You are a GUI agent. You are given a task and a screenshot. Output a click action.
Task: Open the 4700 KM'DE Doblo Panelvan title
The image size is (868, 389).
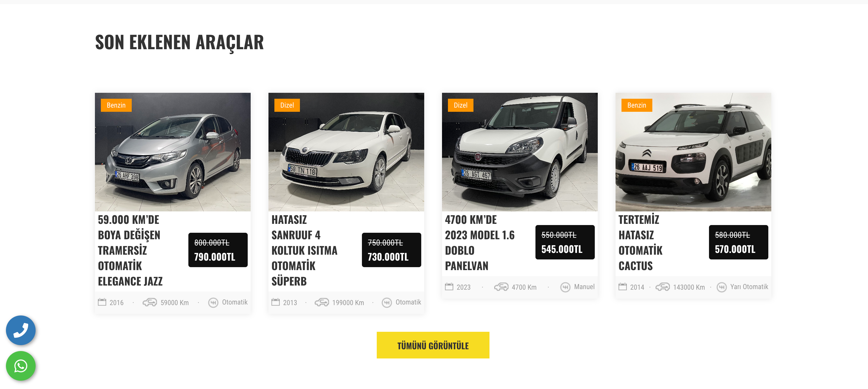click(x=479, y=243)
